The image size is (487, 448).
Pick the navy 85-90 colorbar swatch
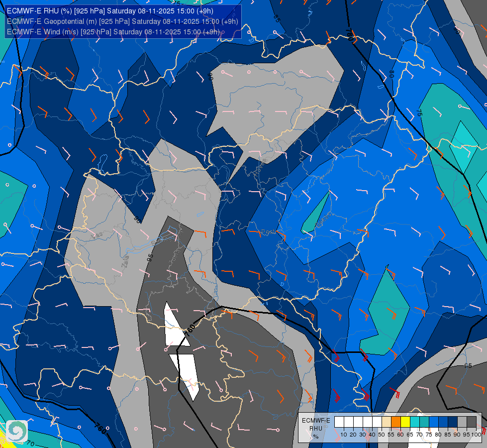coord(453,422)
